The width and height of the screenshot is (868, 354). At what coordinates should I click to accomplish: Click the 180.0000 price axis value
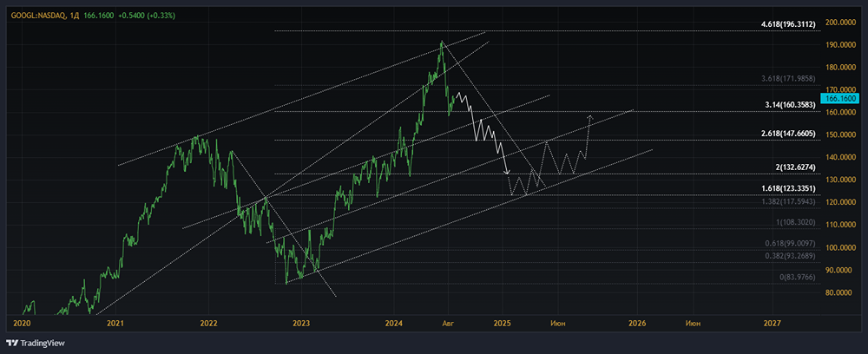[839, 68]
